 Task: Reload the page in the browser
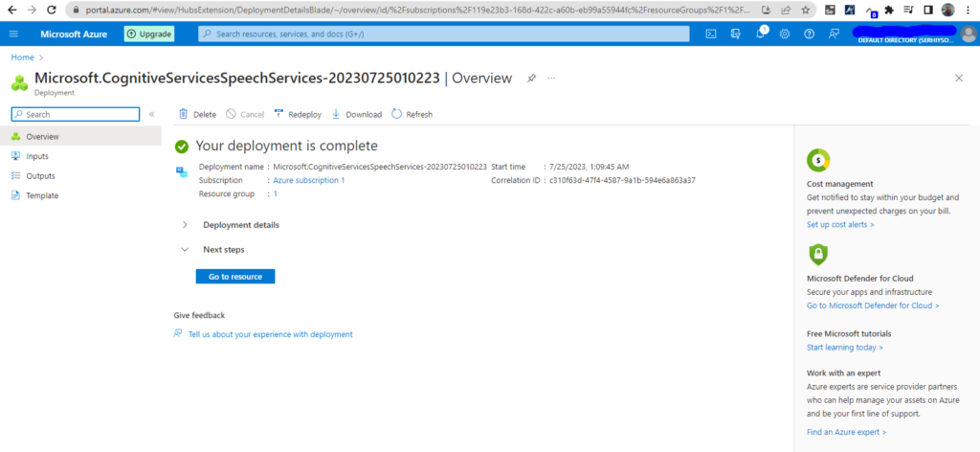click(52, 10)
